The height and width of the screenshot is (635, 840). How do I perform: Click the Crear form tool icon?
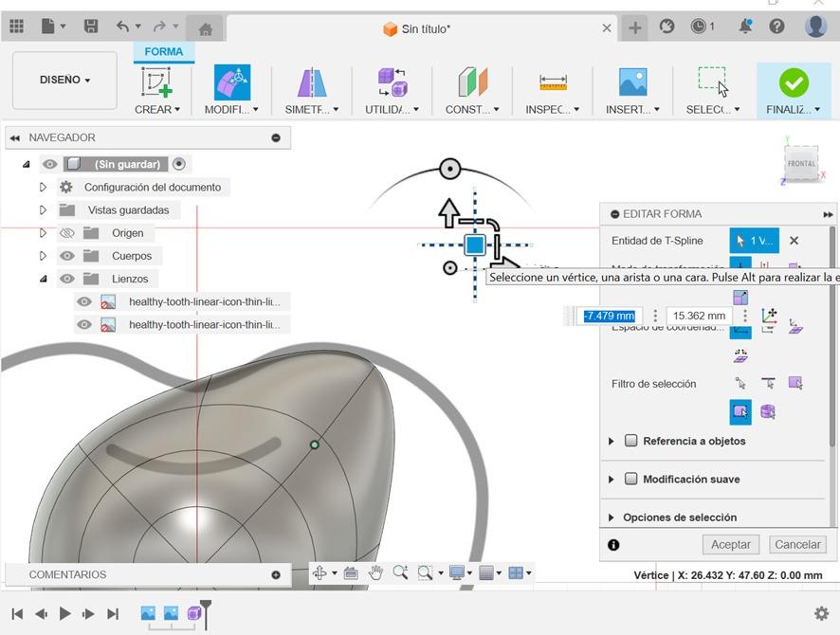click(x=156, y=82)
